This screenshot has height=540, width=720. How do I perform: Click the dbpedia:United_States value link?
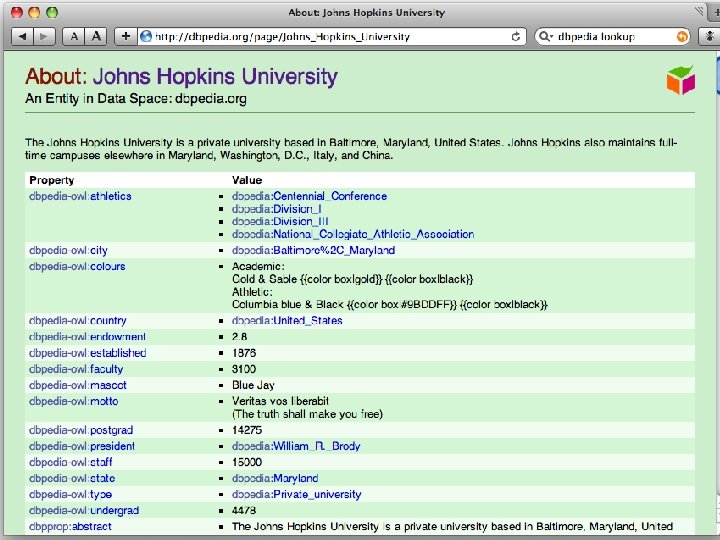287,321
